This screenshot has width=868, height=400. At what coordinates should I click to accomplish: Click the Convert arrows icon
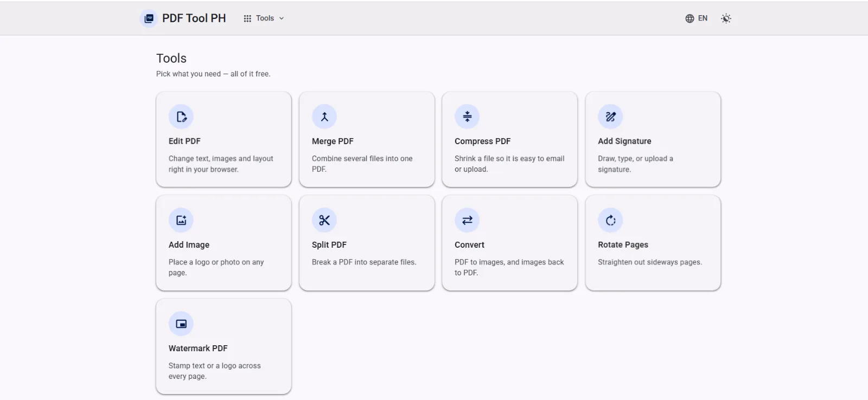coord(467,220)
